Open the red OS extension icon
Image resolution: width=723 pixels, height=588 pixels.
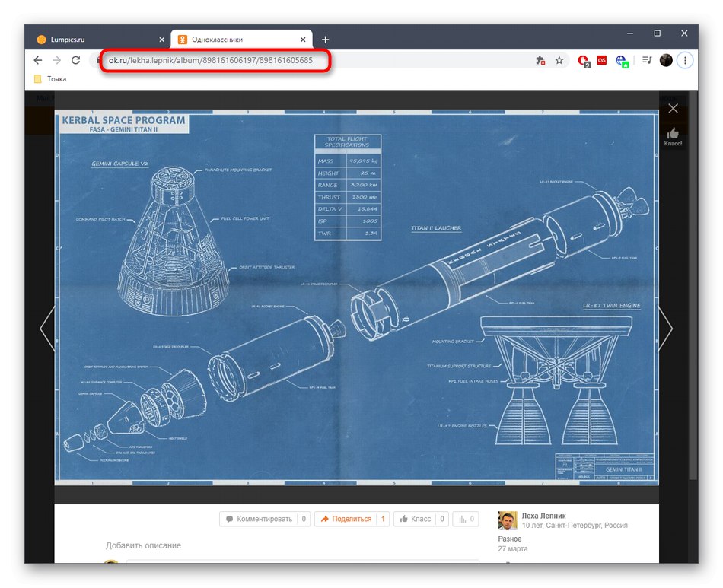[x=602, y=60]
